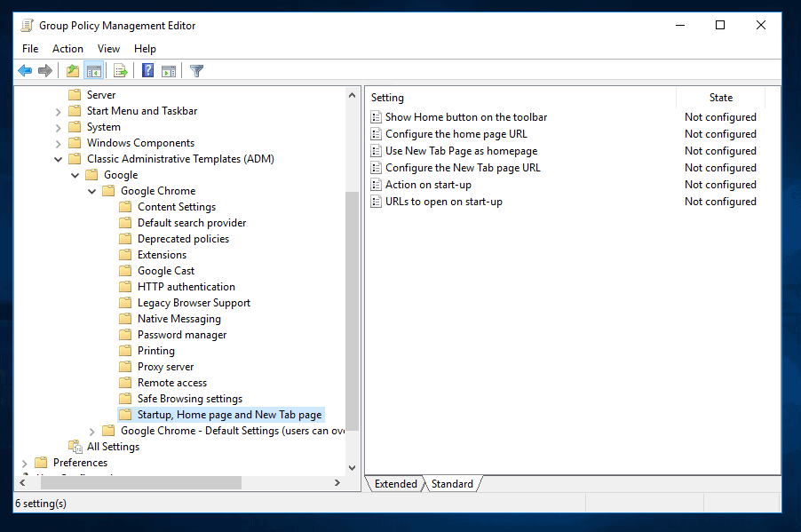Expand the Windows Components tree node
Viewport: 801px width, 532px height.
point(59,143)
